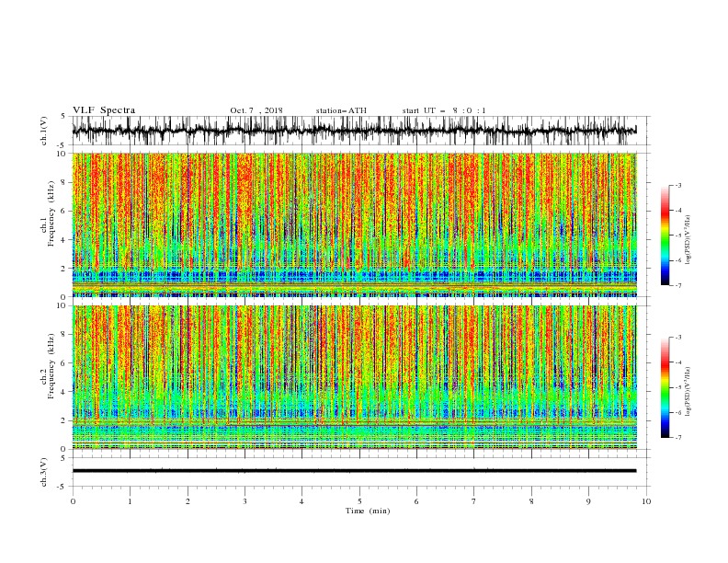Click the ch.1 color bar log(PSD) label
The image size is (728, 563).
tap(688, 240)
